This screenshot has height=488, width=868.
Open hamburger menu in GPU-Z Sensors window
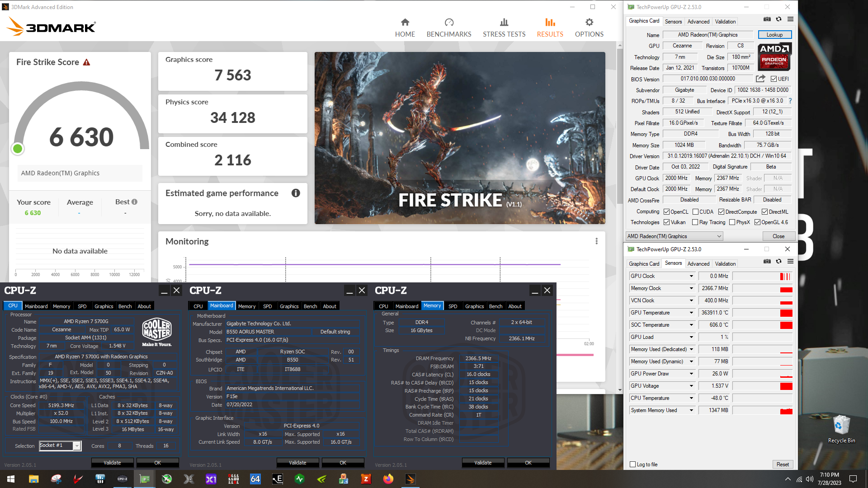point(790,262)
